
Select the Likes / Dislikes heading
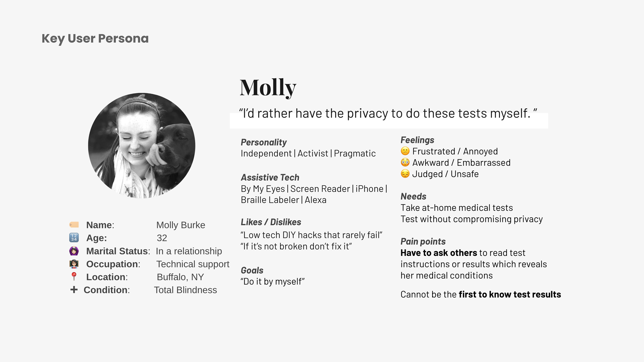(271, 222)
